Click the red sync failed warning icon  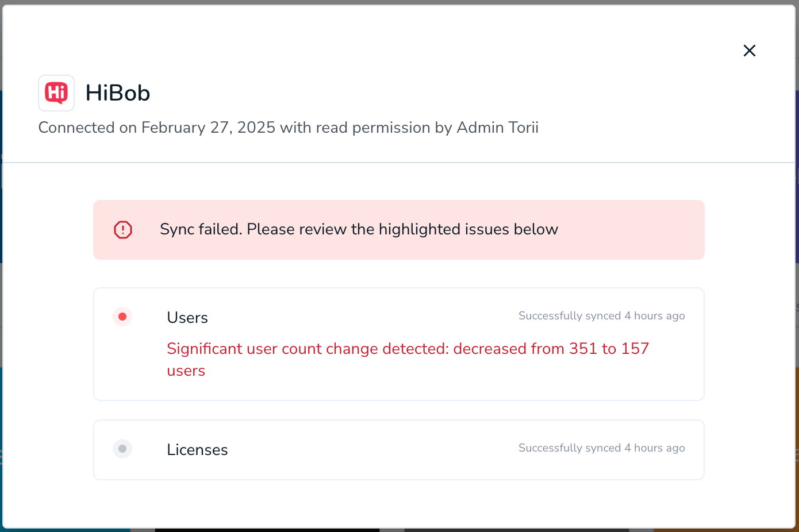tap(123, 230)
